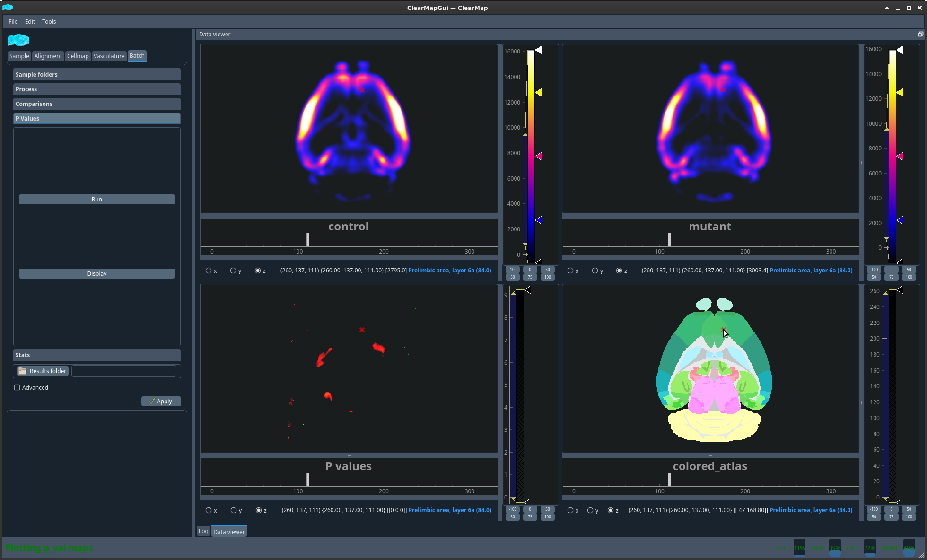Viewport: 927px width, 560px height.
Task: Click the z-slice slider marker in colored_atlas viewer
Action: [669, 480]
